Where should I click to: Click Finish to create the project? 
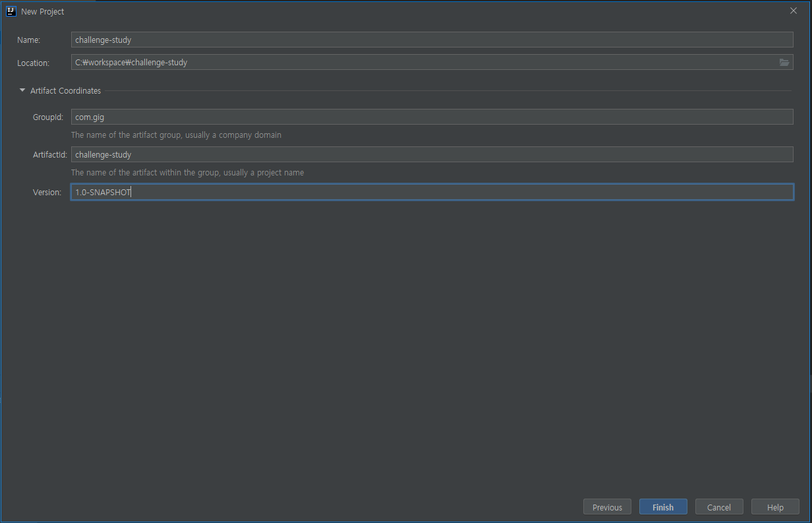click(x=663, y=507)
